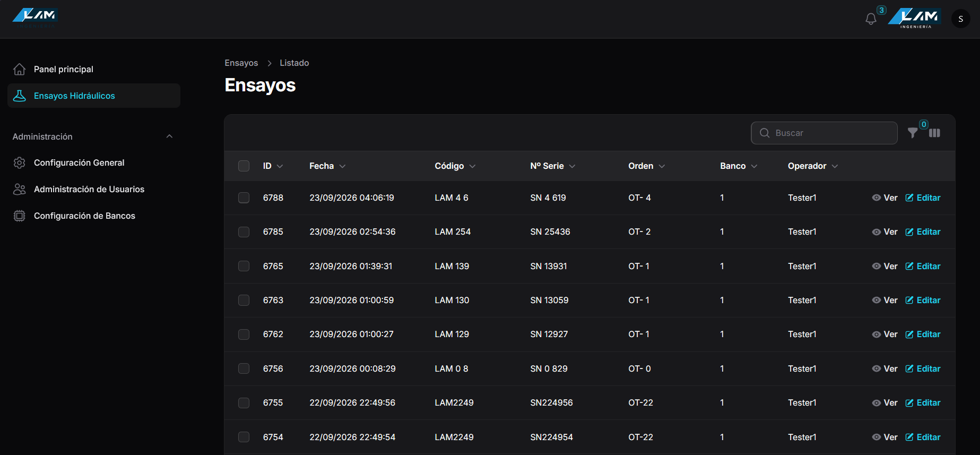Screen dimensions: 980x455
Task: Click the home icon beside Panel principal
Action: click(x=20, y=69)
